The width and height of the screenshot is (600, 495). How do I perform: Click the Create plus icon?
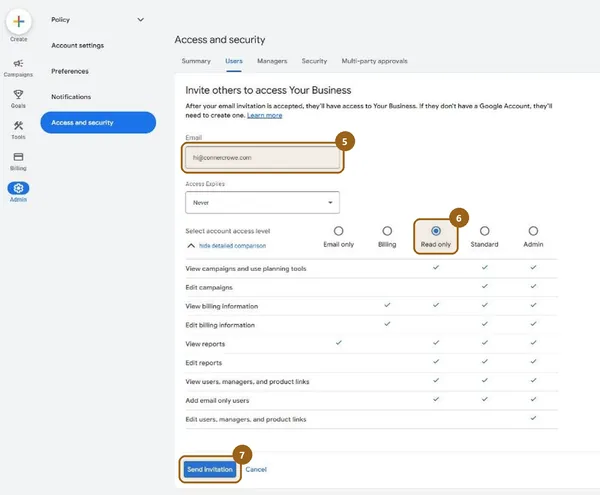[x=19, y=22]
